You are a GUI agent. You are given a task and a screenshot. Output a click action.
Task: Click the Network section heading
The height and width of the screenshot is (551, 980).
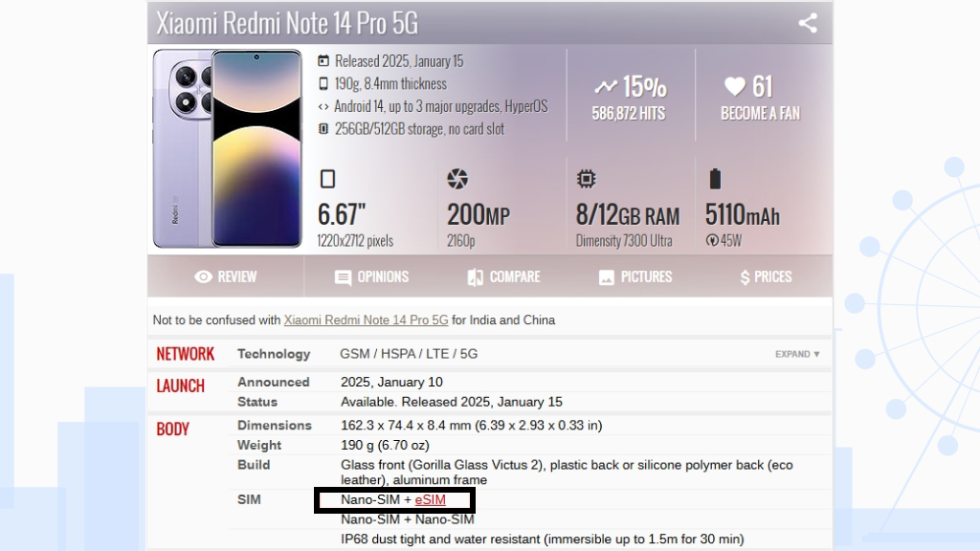(185, 354)
